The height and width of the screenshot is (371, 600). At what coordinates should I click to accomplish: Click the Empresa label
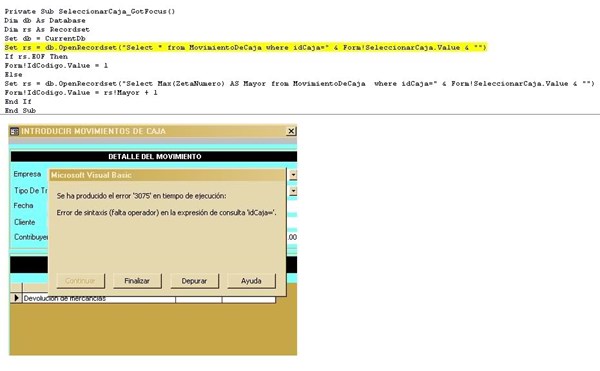(x=27, y=174)
